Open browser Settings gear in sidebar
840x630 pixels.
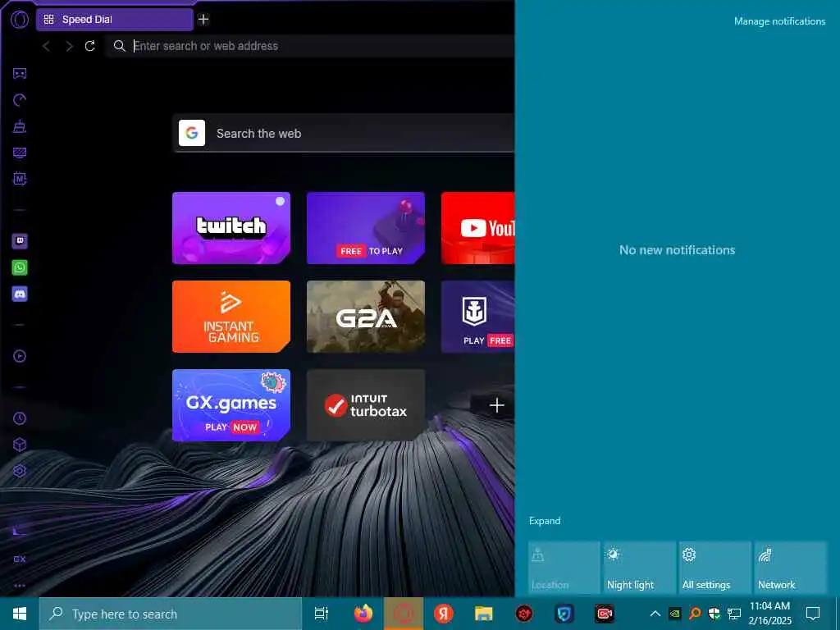(x=20, y=471)
